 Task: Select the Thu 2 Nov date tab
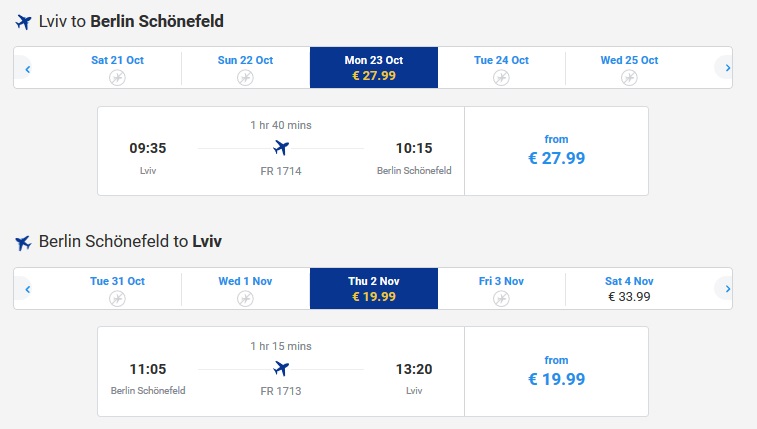pos(374,289)
